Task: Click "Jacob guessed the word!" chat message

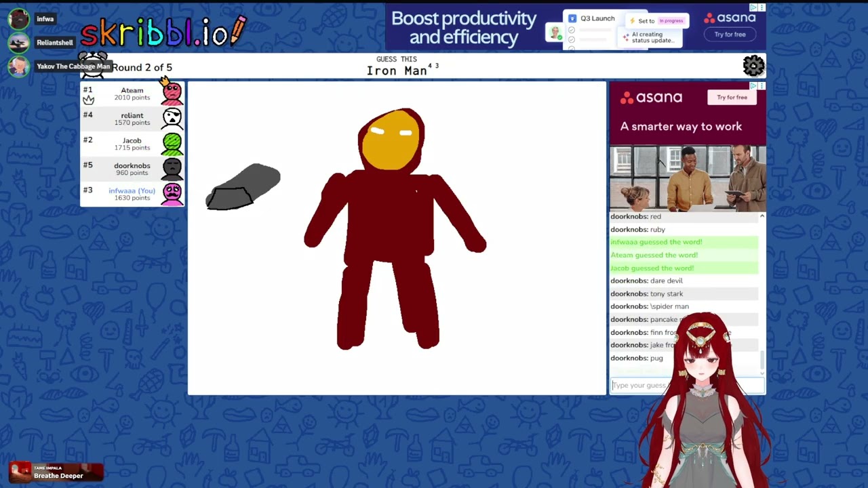Action: click(684, 268)
